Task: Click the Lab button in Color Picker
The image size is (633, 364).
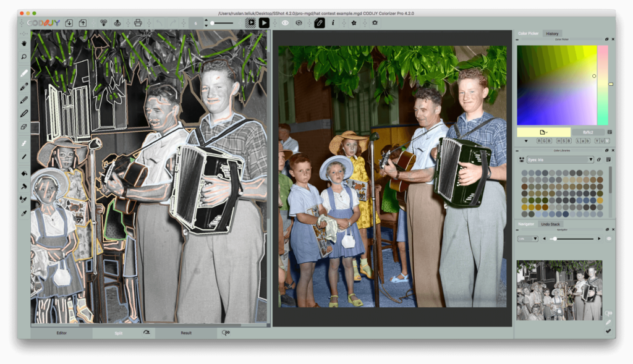Action: (583, 141)
